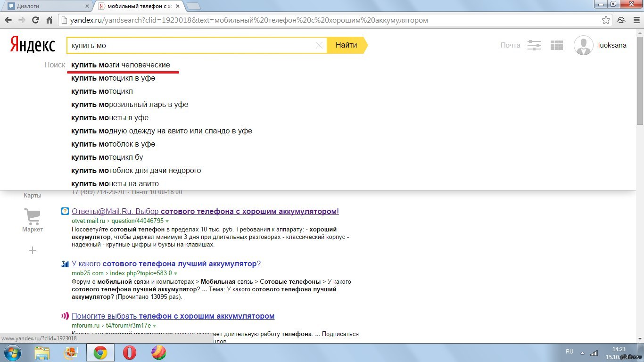Open the Opera taskbar icon
Viewport: 644px width, 362px height.
[x=129, y=353]
